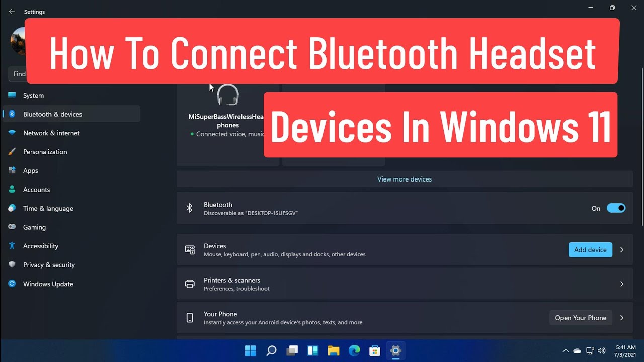644x362 pixels.
Task: Click the Settings gear taskbar icon
Action: [396, 350]
